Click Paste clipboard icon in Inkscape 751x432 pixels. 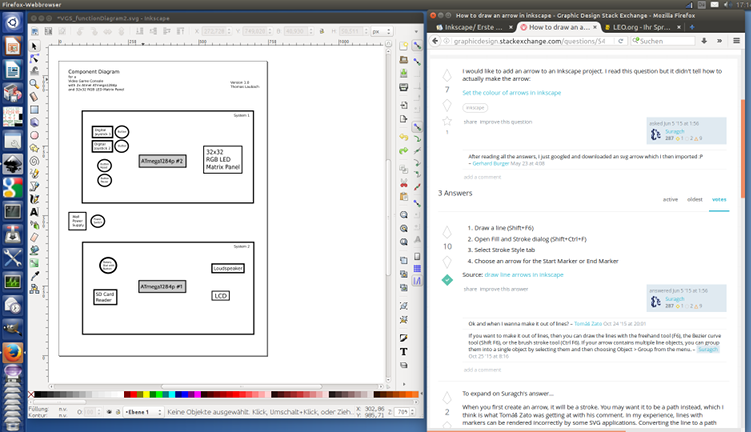coord(404,196)
